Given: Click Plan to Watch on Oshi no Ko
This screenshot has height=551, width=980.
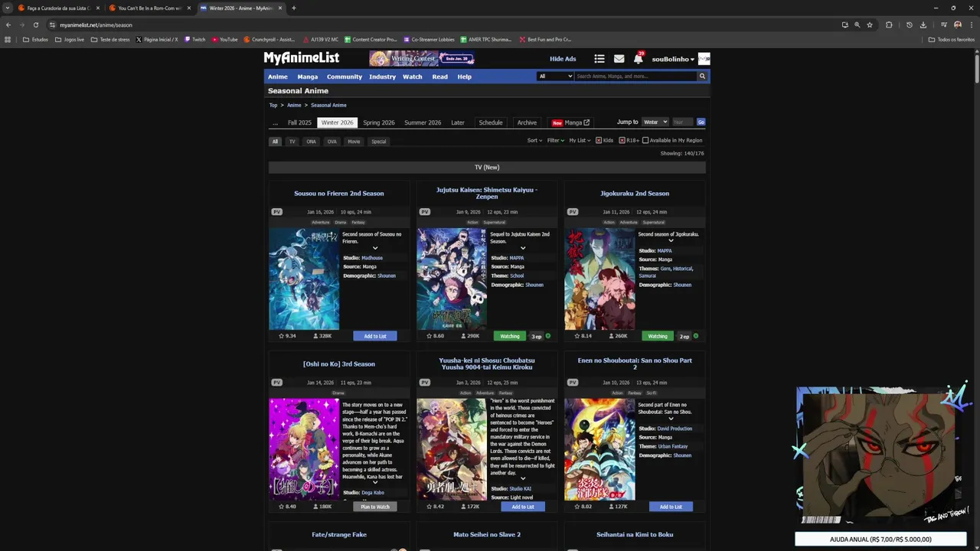Looking at the screenshot, I should 375,507.
